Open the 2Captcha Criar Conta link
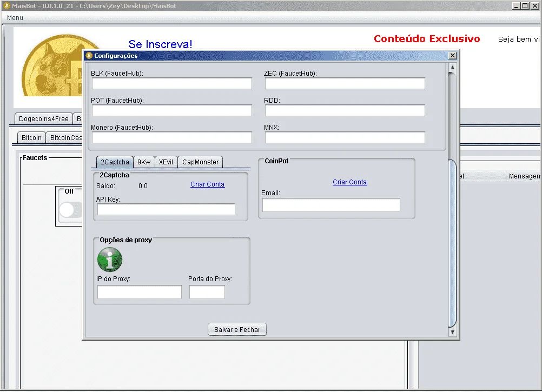 tap(207, 184)
